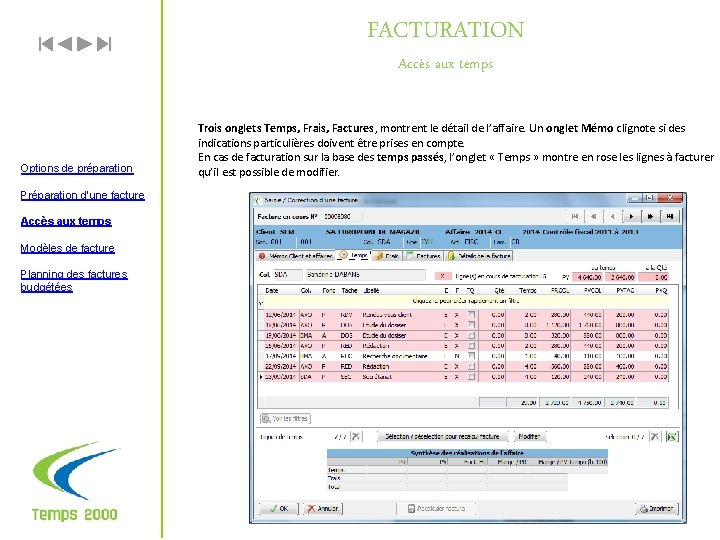
Task: Click the pink 0.00 à la QTE box
Action: point(653,277)
